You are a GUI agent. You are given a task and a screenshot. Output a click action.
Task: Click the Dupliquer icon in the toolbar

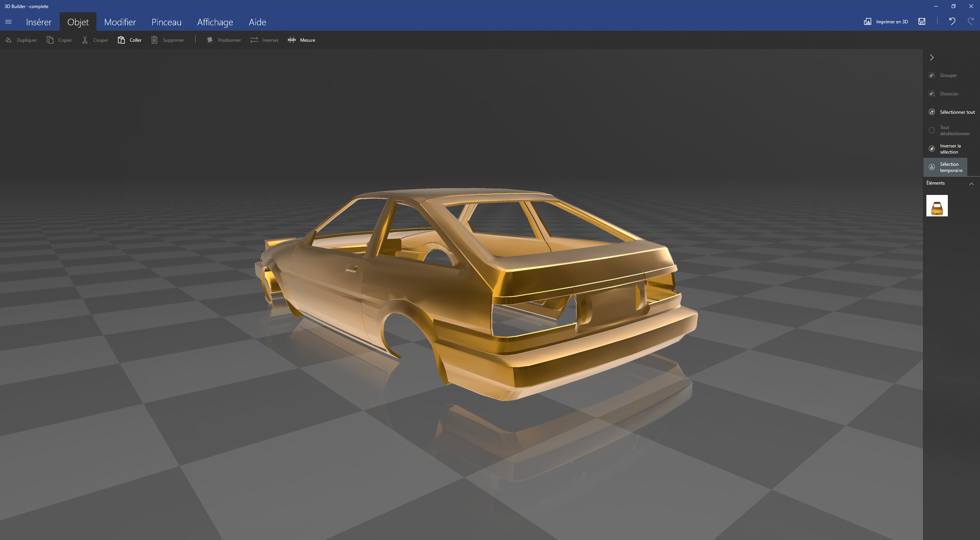click(8, 40)
